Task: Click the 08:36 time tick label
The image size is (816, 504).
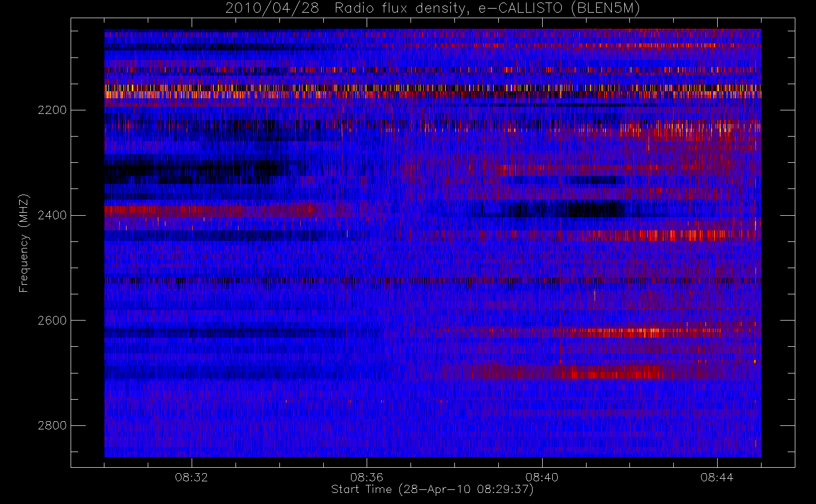Action: click(x=367, y=477)
